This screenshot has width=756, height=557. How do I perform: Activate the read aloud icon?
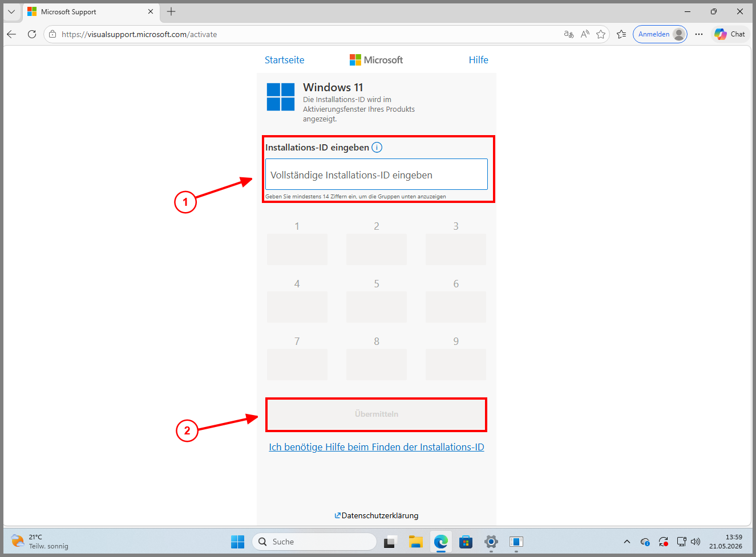pyautogui.click(x=585, y=34)
